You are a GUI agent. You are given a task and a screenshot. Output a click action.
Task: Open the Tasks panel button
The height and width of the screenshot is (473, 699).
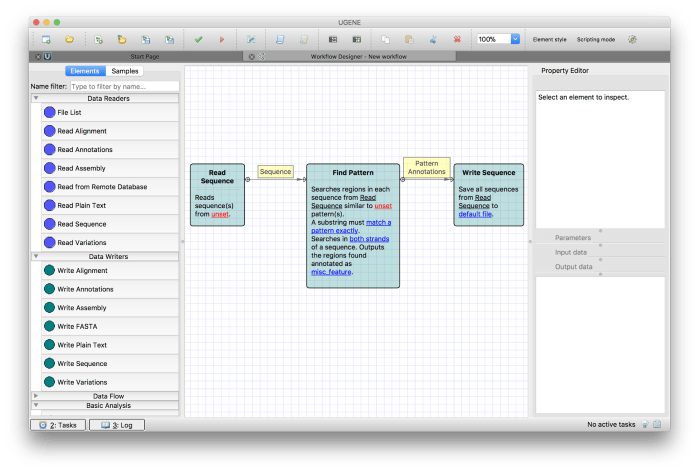tap(56, 425)
